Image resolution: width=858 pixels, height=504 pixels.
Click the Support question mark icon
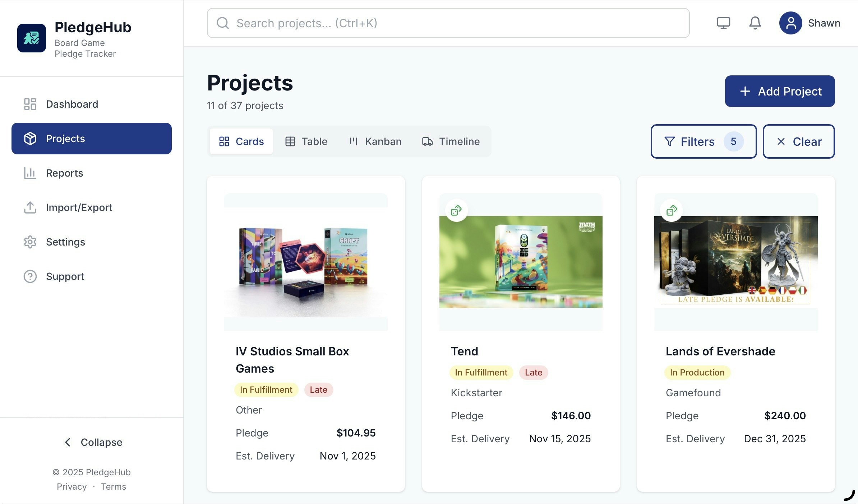pyautogui.click(x=30, y=276)
